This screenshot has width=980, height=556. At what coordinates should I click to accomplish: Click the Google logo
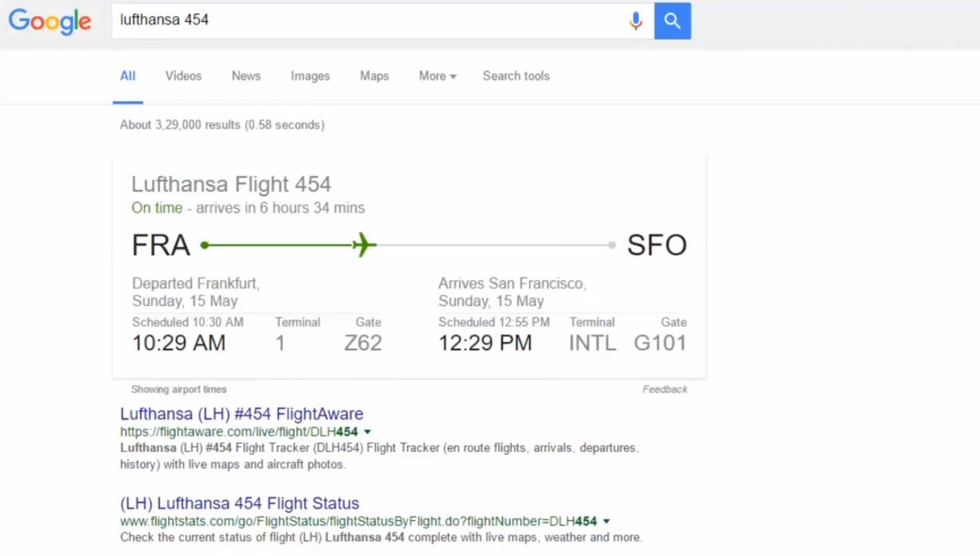[x=50, y=21]
